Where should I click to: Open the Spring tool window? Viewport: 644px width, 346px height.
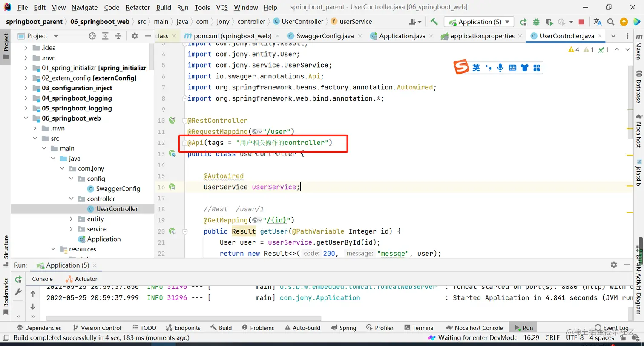pos(343,328)
